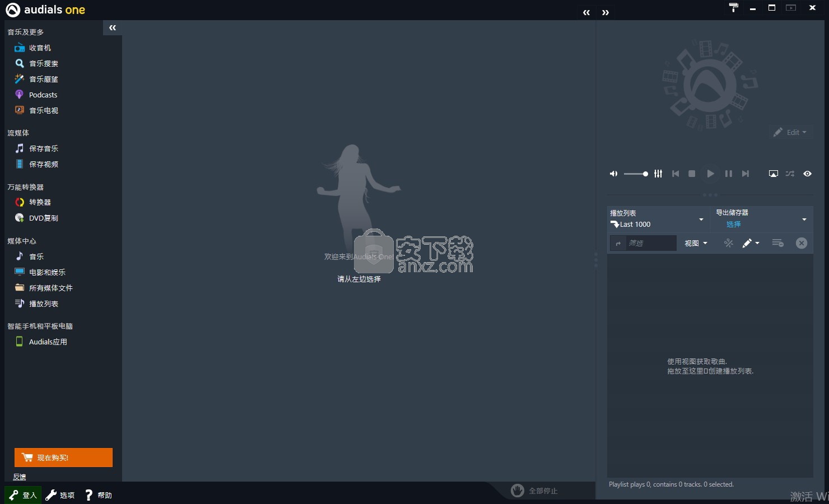Stop playback
Image resolution: width=829 pixels, height=504 pixels.
click(x=692, y=174)
